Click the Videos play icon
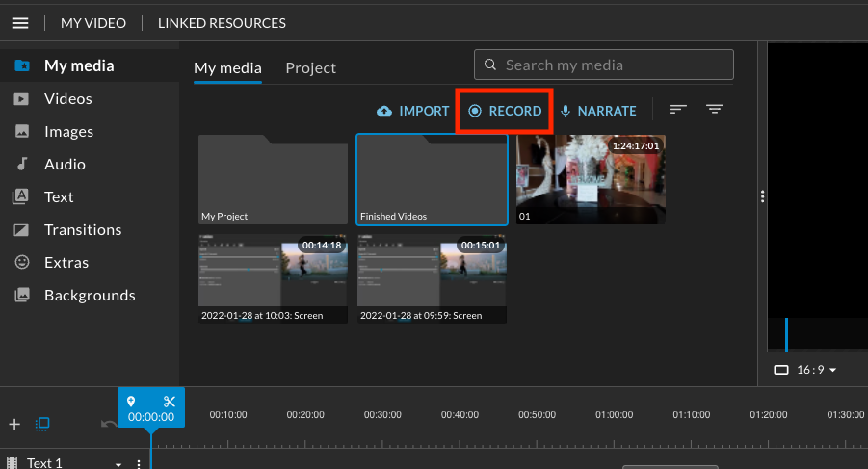868x469 pixels. click(21, 99)
